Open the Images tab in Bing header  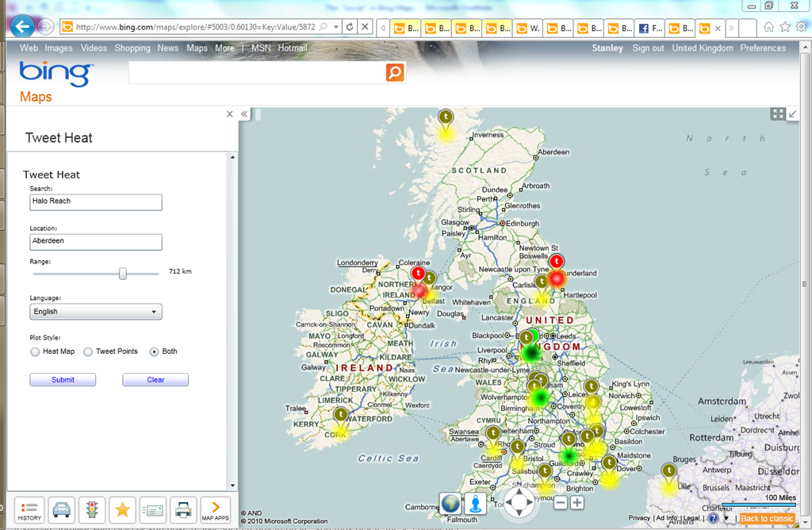tap(59, 48)
